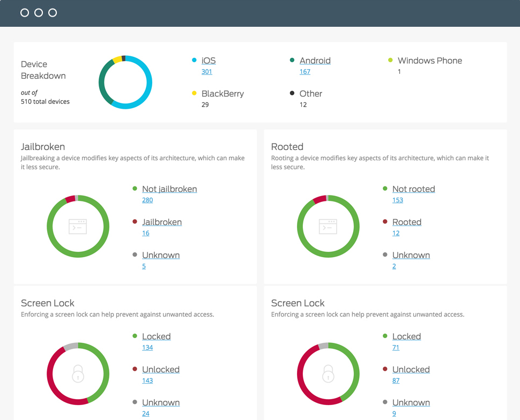Open the Rooted link beside the red dot
Screen dimensions: 520x420
pos(407,222)
